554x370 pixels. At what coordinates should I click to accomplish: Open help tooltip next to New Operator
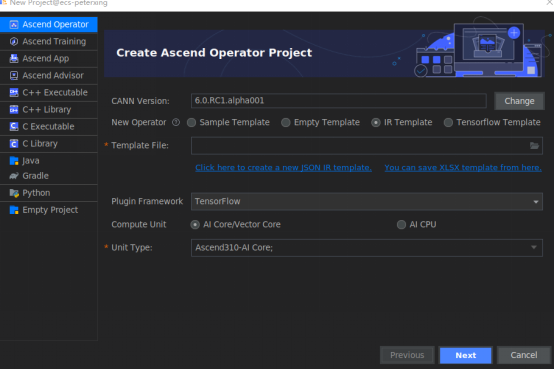tap(176, 122)
